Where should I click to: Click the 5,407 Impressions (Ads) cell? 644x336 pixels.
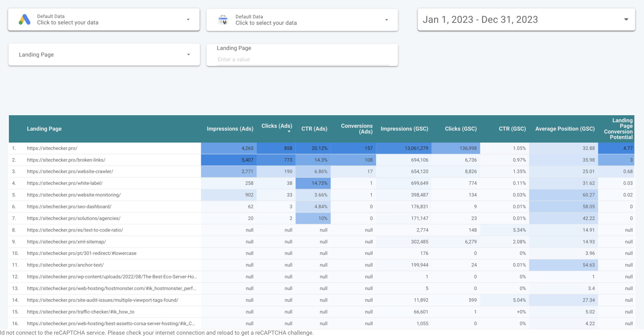click(x=229, y=160)
